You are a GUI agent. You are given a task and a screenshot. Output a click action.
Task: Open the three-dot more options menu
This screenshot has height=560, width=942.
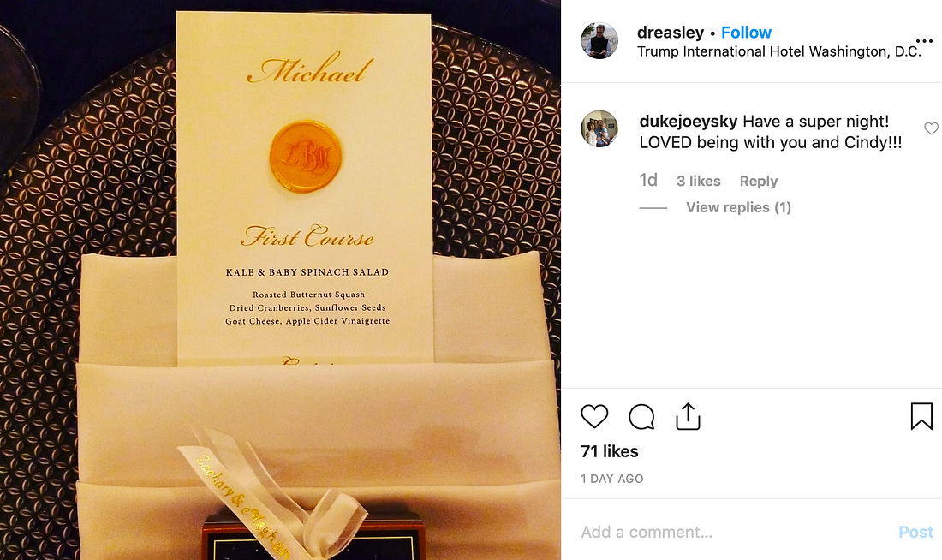[x=924, y=41]
